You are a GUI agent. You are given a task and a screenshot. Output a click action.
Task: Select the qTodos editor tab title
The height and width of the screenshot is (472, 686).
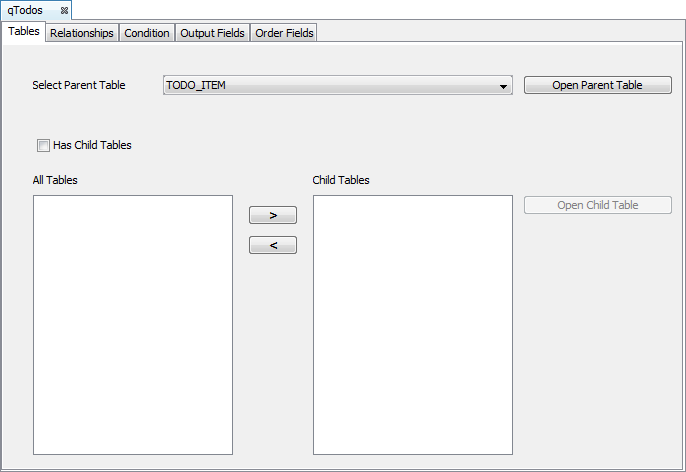(x=25, y=10)
